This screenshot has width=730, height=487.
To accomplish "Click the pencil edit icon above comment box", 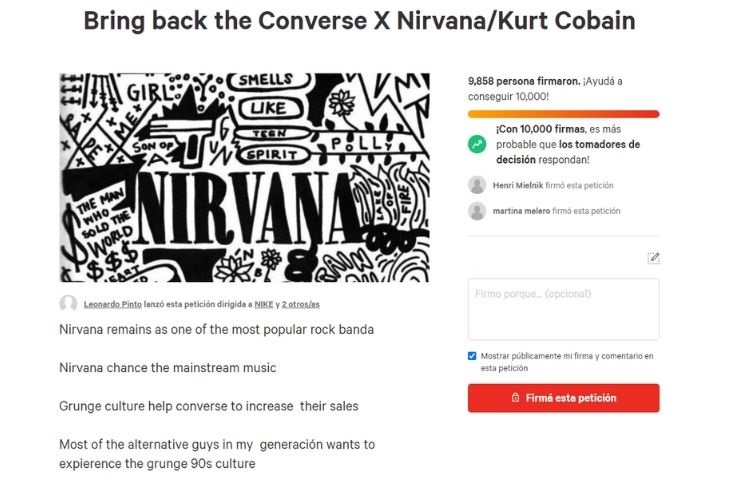I will coord(654,257).
